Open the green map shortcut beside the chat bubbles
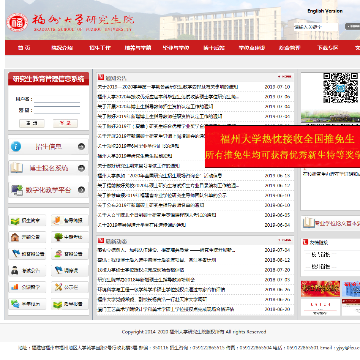This screenshot has width=360, height=360. (x=70, y=304)
